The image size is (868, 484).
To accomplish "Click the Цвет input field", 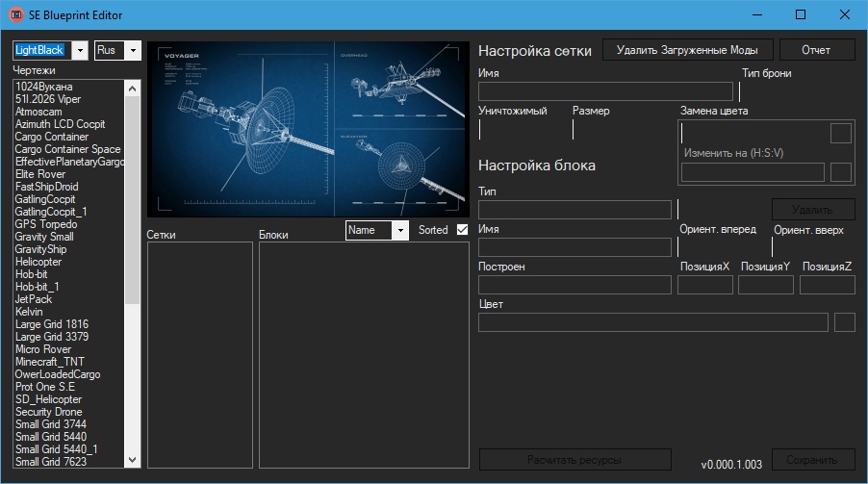I will click(653, 322).
